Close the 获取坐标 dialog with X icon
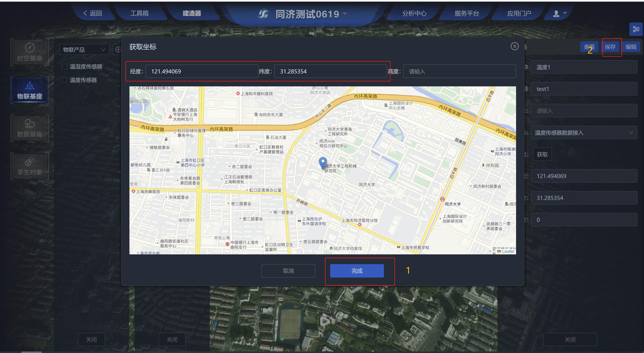The width and height of the screenshot is (644, 353). [514, 46]
